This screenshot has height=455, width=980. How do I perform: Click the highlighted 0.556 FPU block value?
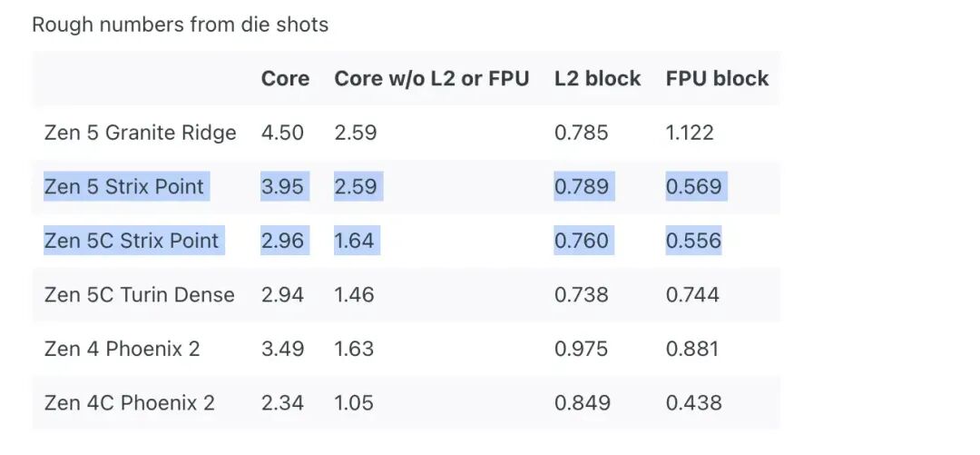[693, 241]
